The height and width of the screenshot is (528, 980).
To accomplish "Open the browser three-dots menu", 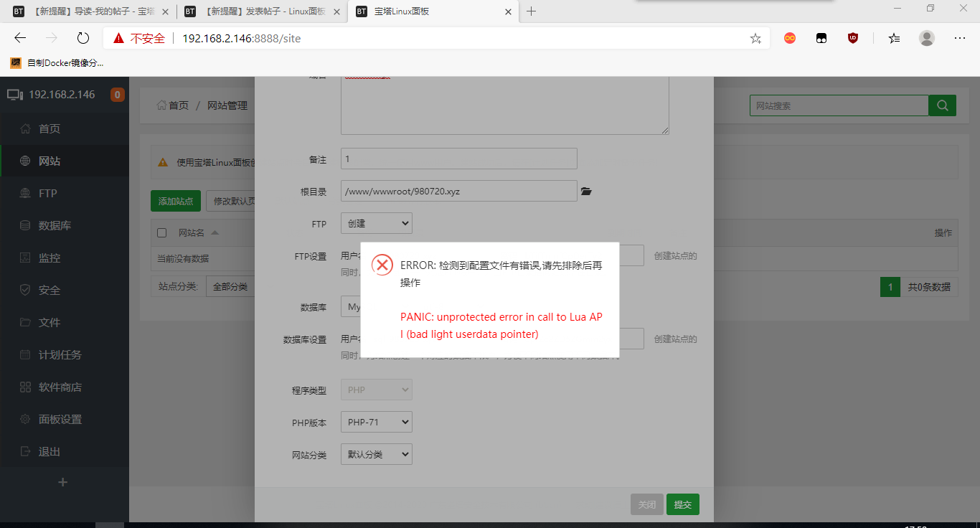I will [960, 38].
